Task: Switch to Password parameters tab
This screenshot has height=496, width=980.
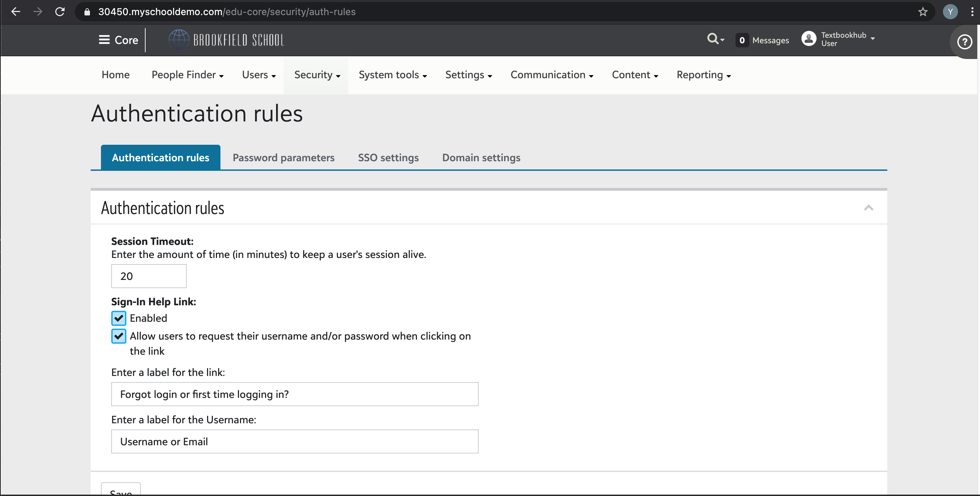Action: tap(283, 158)
